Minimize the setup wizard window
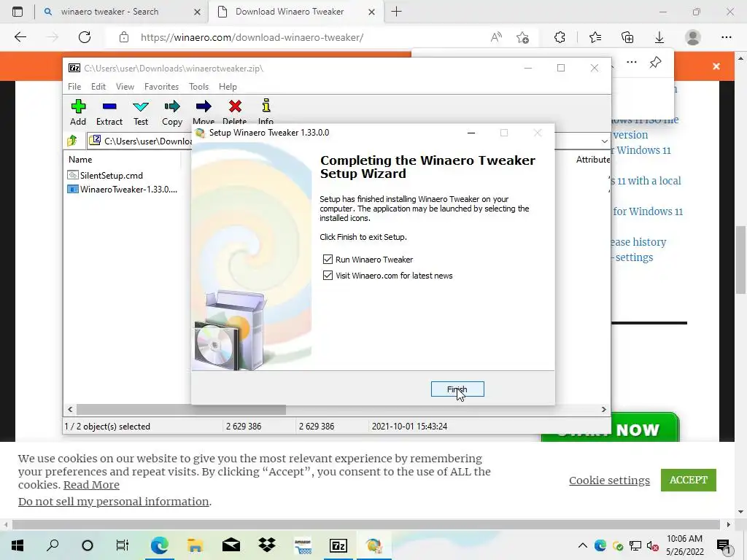Viewport: 747px width, 560px height. [471, 133]
